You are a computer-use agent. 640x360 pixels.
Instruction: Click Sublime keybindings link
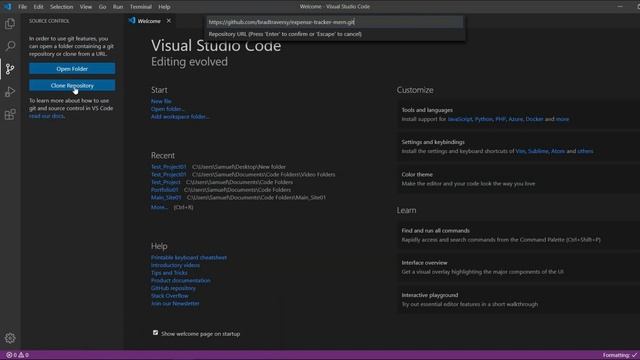(538, 151)
